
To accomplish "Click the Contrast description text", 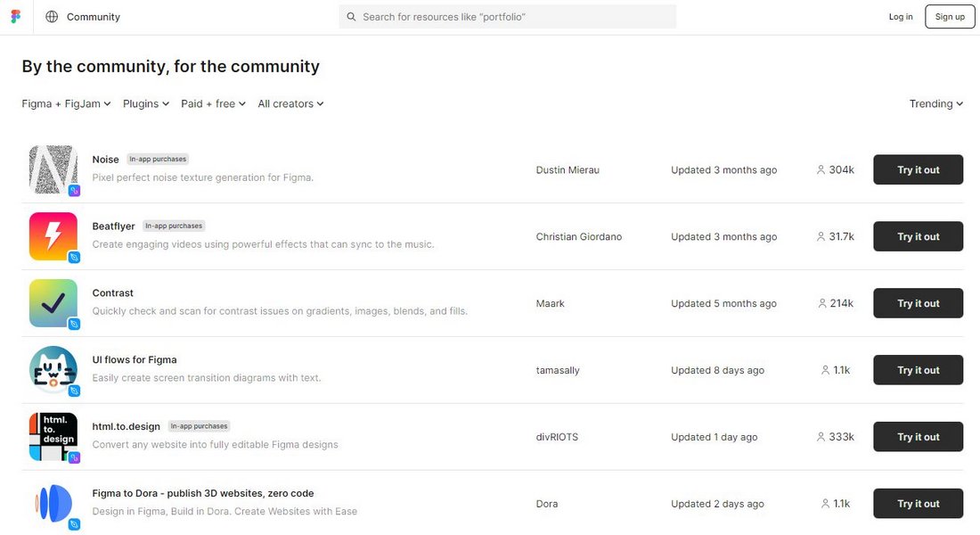I will 280,311.
